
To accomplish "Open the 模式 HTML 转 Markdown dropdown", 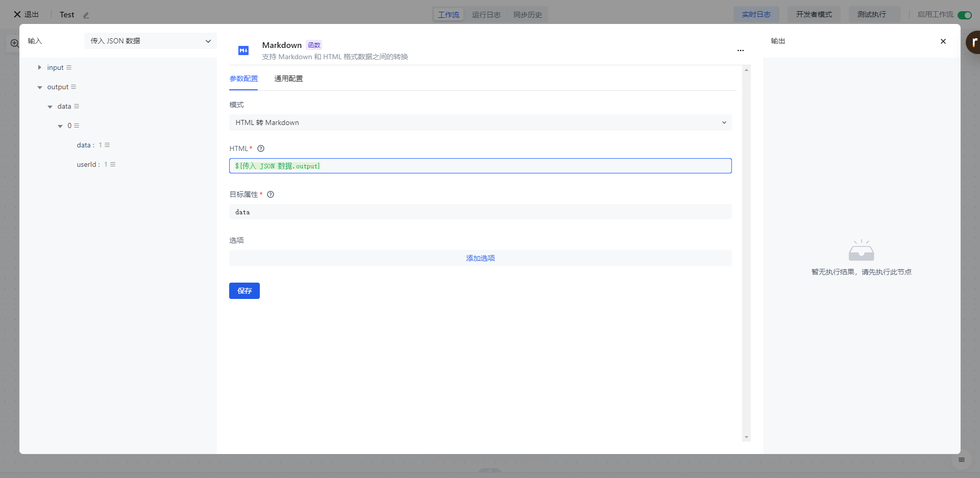I will point(480,122).
